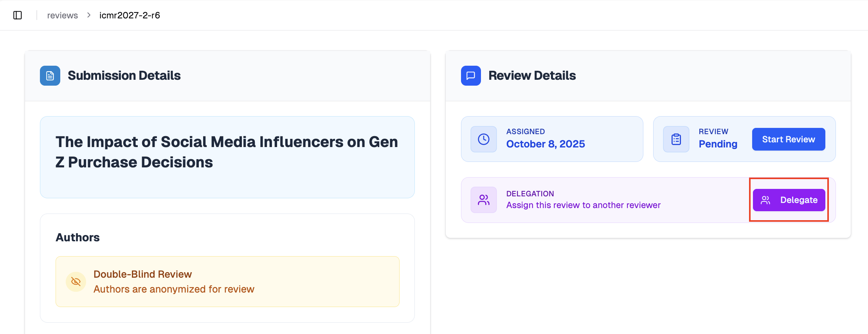The width and height of the screenshot is (868, 334).
Task: Click the Submission Details document icon
Action: tap(50, 75)
